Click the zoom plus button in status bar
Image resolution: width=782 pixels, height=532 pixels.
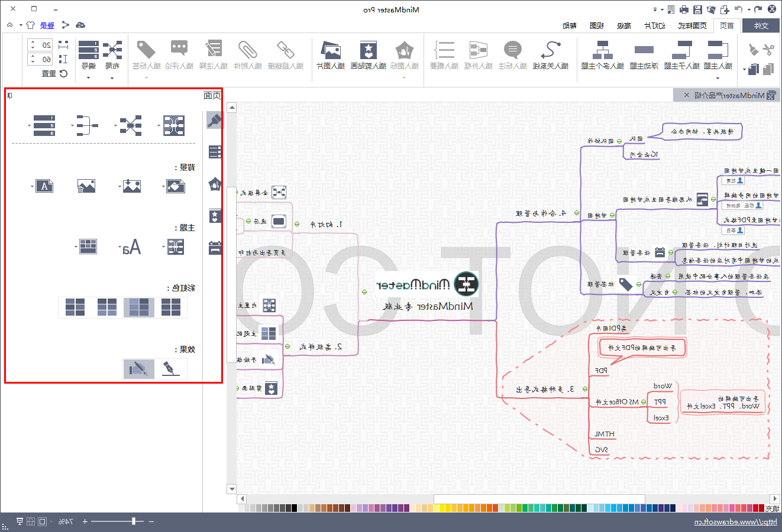[x=85, y=521]
